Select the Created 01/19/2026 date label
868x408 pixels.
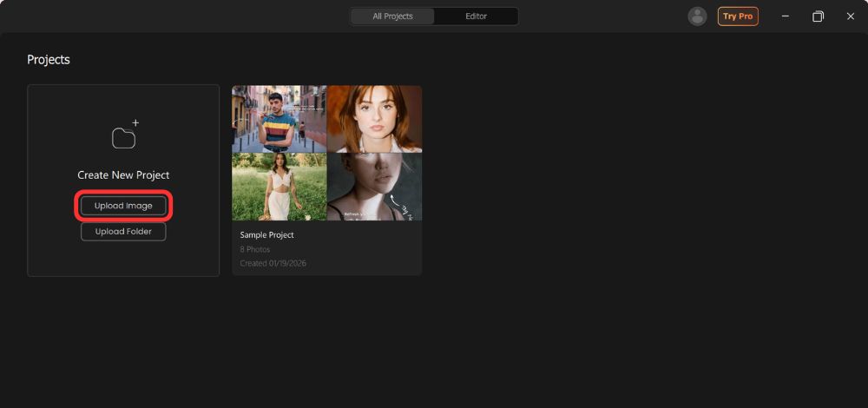point(273,263)
